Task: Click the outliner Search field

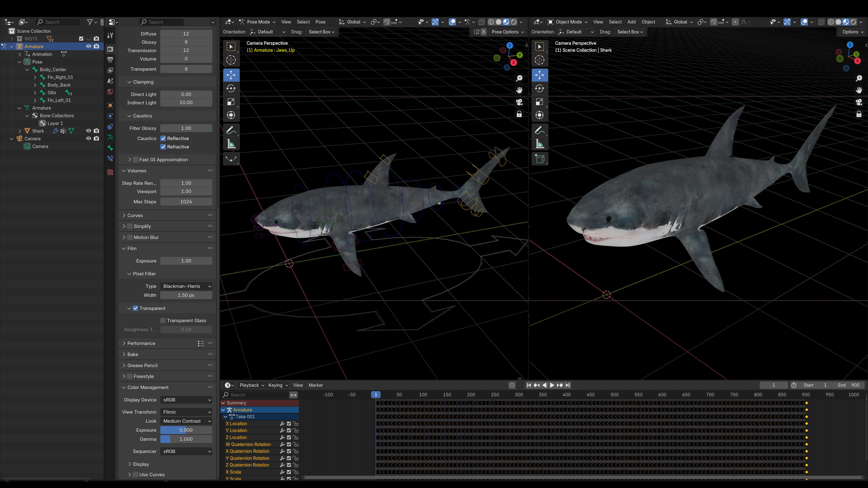Action: pyautogui.click(x=58, y=22)
